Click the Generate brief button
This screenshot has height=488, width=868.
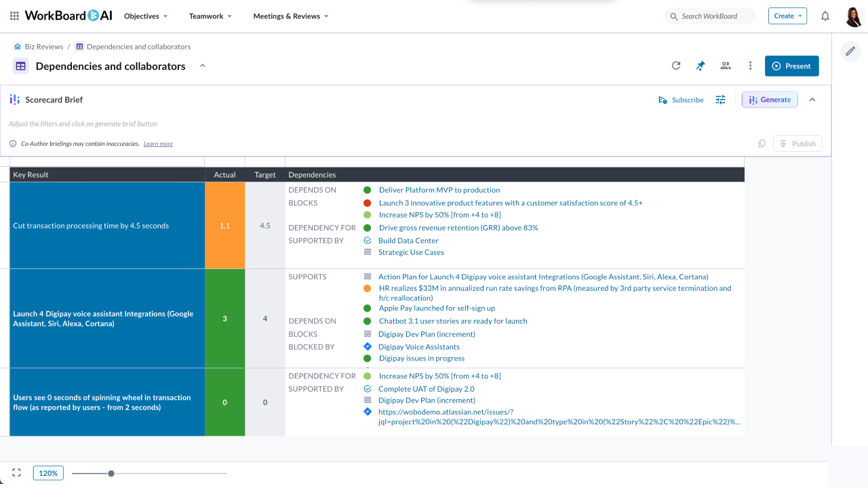coord(770,100)
